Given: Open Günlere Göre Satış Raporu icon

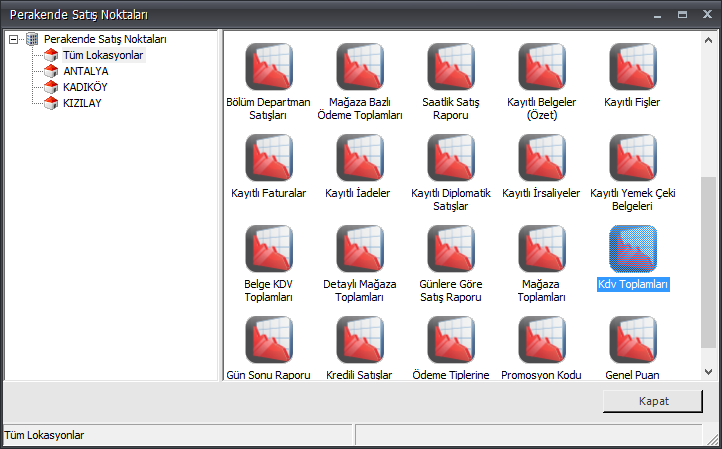Looking at the screenshot, I should (x=451, y=249).
